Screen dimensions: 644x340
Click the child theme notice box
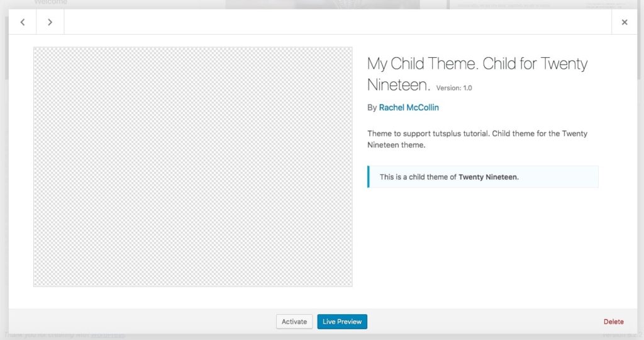coord(482,177)
